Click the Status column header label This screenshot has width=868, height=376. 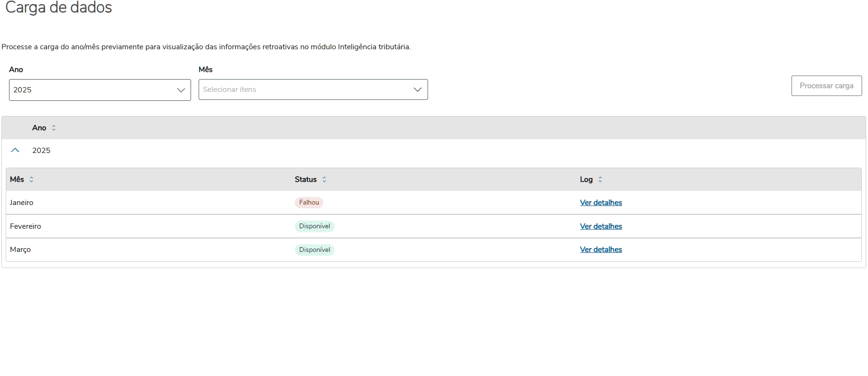306,179
